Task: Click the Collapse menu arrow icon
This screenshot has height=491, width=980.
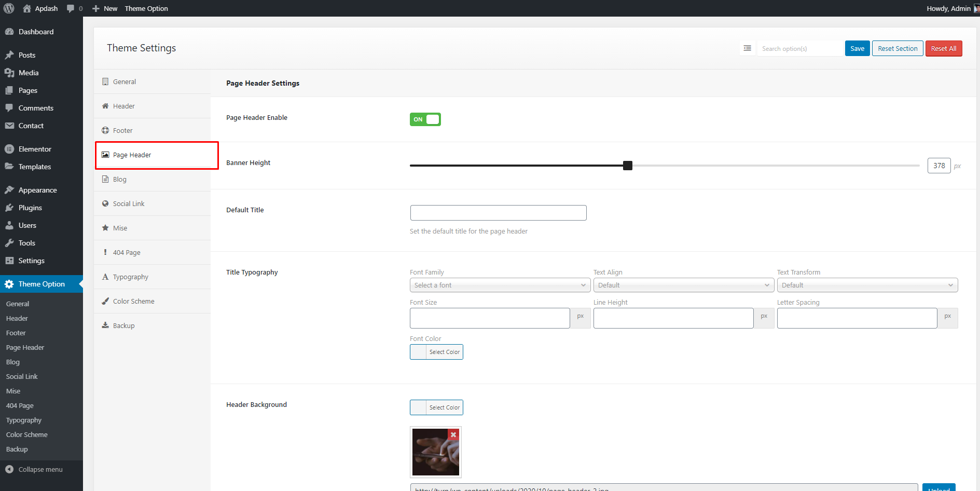Action: click(9, 469)
